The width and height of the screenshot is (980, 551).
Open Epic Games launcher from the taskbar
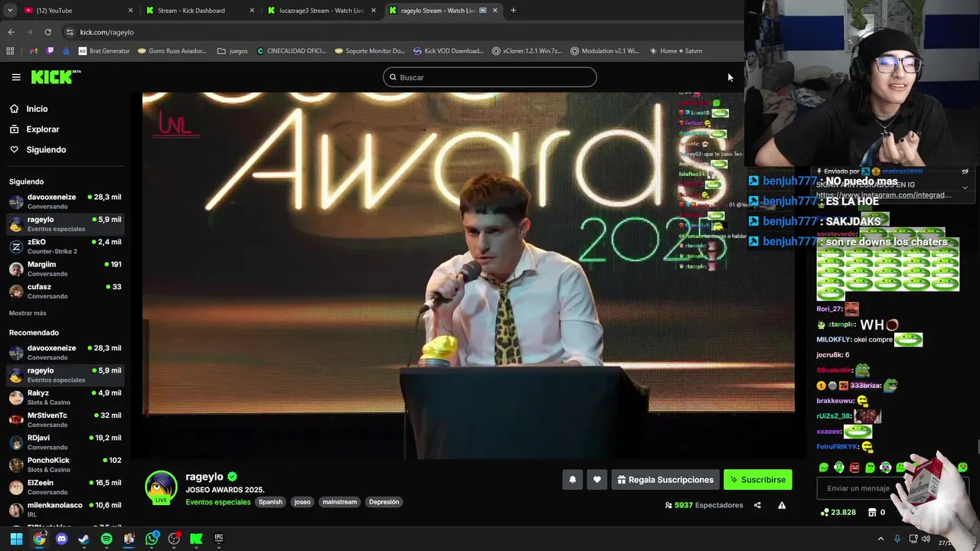(218, 539)
